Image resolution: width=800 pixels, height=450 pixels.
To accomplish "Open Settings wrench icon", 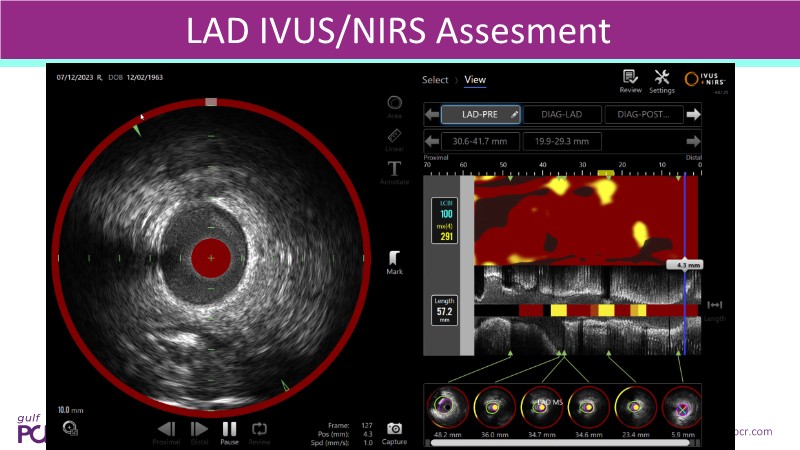I will click(661, 80).
